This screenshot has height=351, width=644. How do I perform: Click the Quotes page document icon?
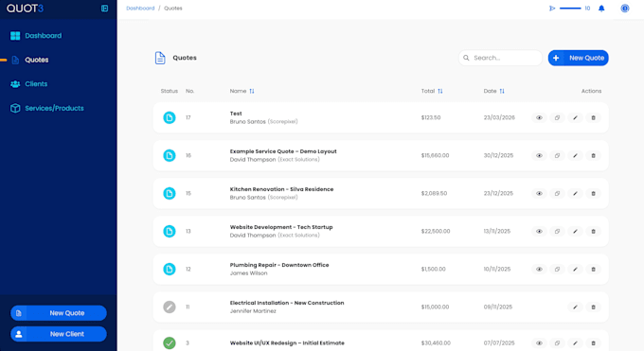[x=160, y=58]
